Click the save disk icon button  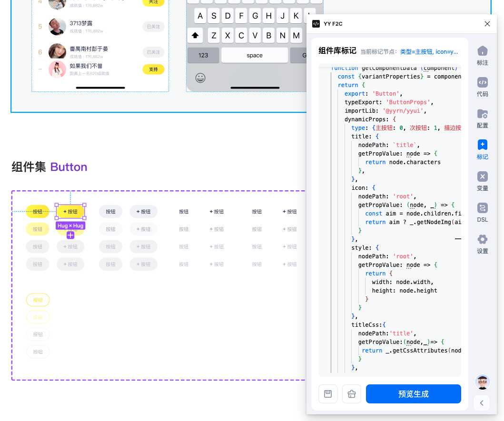pos(328,394)
